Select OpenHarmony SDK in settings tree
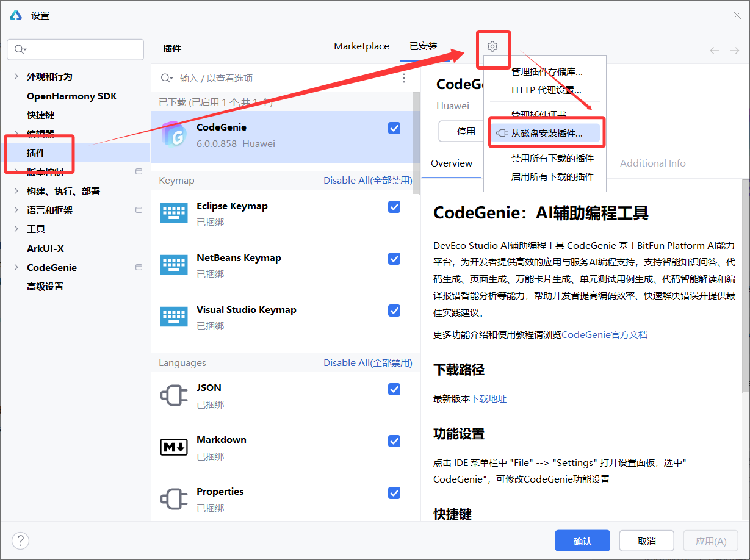The height and width of the screenshot is (560, 750). click(x=71, y=96)
